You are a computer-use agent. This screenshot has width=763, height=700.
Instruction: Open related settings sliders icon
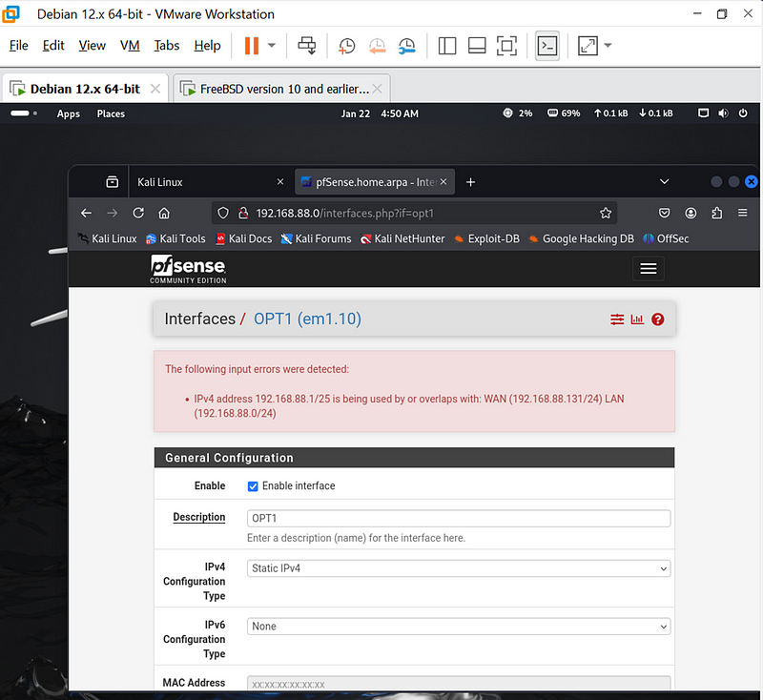point(617,319)
